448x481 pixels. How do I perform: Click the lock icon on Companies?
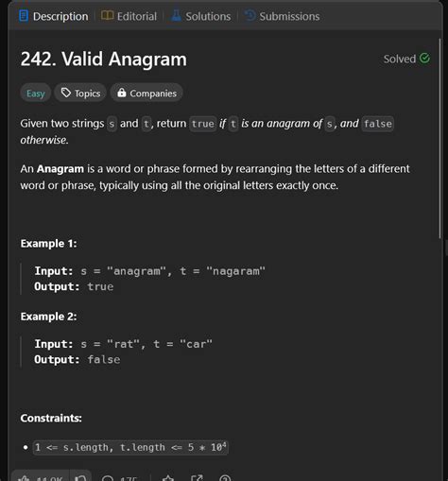click(x=122, y=93)
